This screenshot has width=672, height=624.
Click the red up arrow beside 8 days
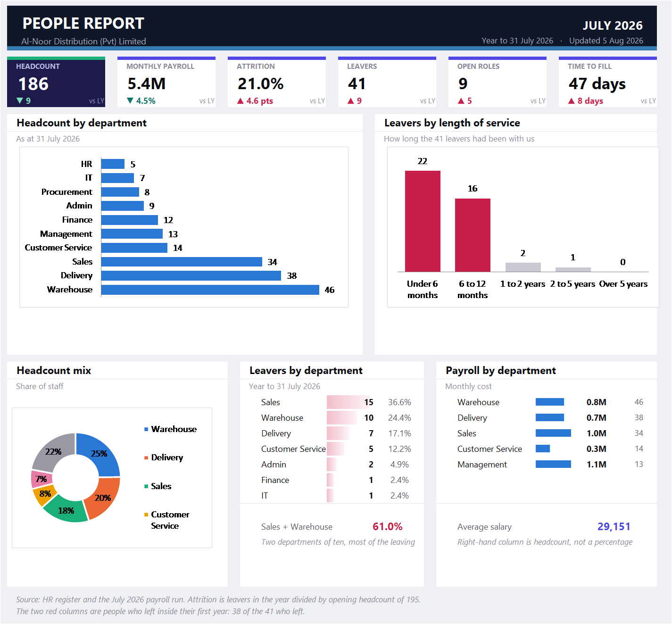[572, 100]
